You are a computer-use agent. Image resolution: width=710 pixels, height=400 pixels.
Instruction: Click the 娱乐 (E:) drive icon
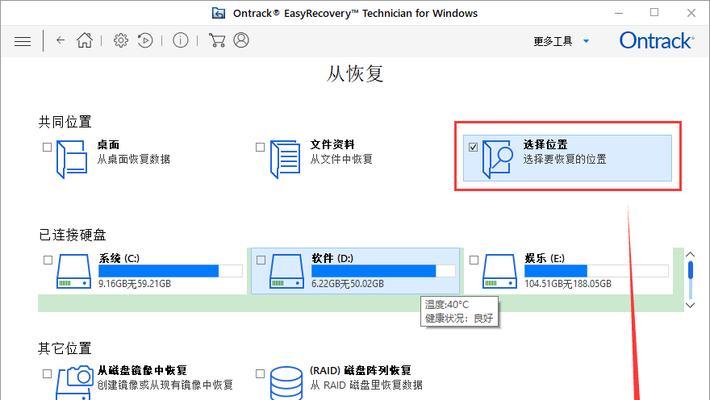(499, 271)
